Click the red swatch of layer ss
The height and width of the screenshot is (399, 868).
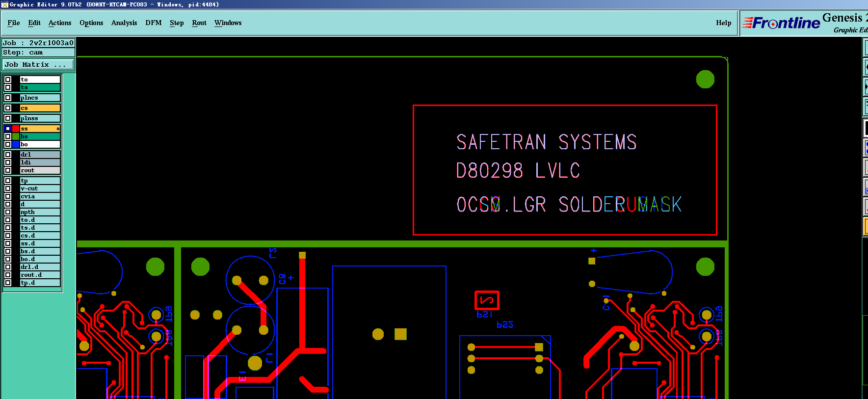[x=16, y=129]
